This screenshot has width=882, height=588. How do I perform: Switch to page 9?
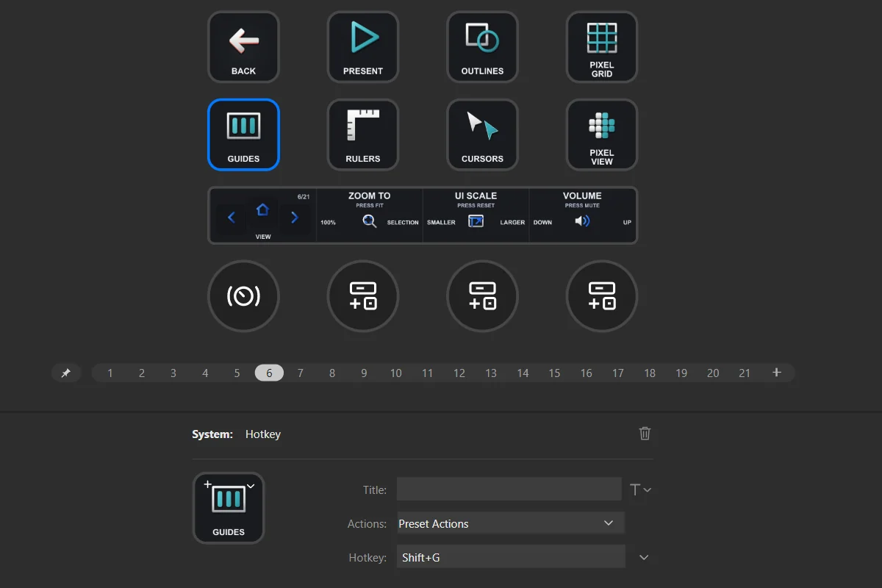pos(364,373)
